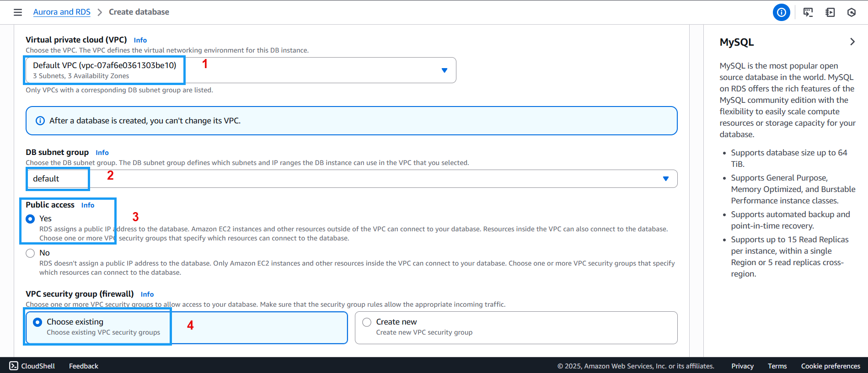This screenshot has height=373, width=868.
Task: Click the AWS copyright footer text
Action: pyautogui.click(x=636, y=366)
